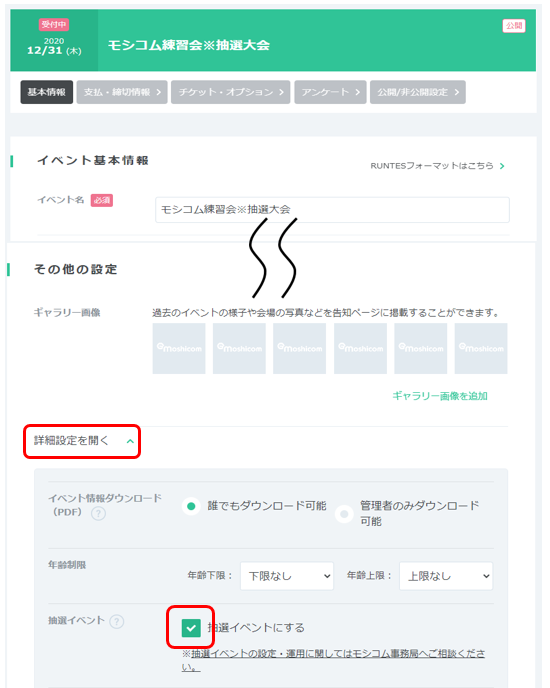Select the first gallery image placeholder
550x688 pixels.
pyautogui.click(x=179, y=348)
